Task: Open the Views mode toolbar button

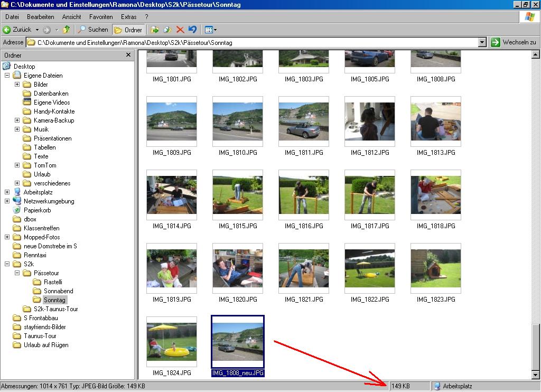Action: [210, 30]
